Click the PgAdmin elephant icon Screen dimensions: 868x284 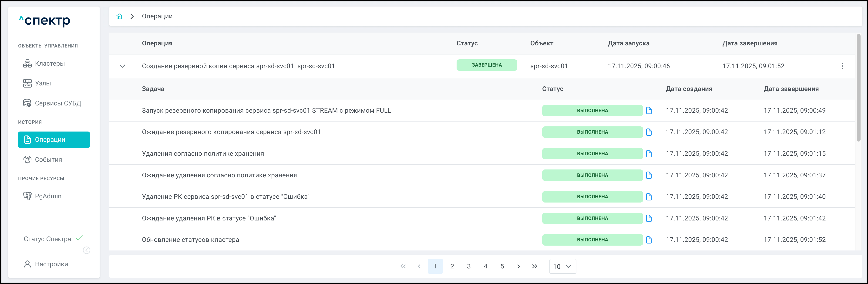(x=27, y=196)
